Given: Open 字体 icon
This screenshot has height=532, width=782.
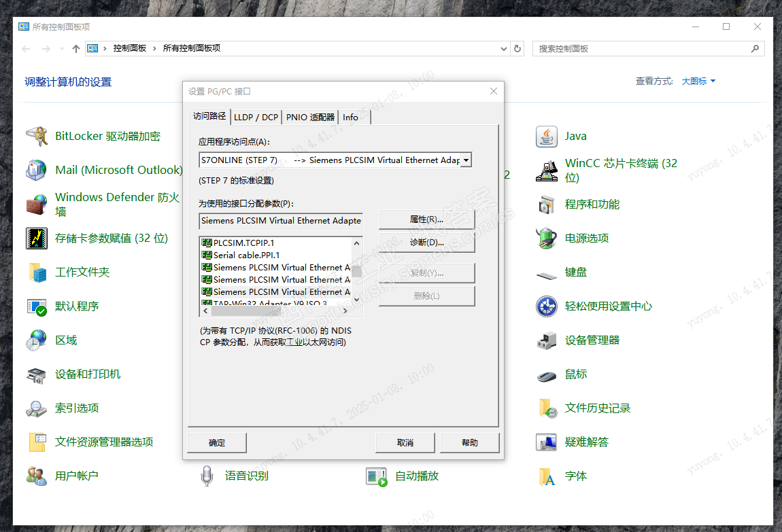Looking at the screenshot, I should pos(547,476).
